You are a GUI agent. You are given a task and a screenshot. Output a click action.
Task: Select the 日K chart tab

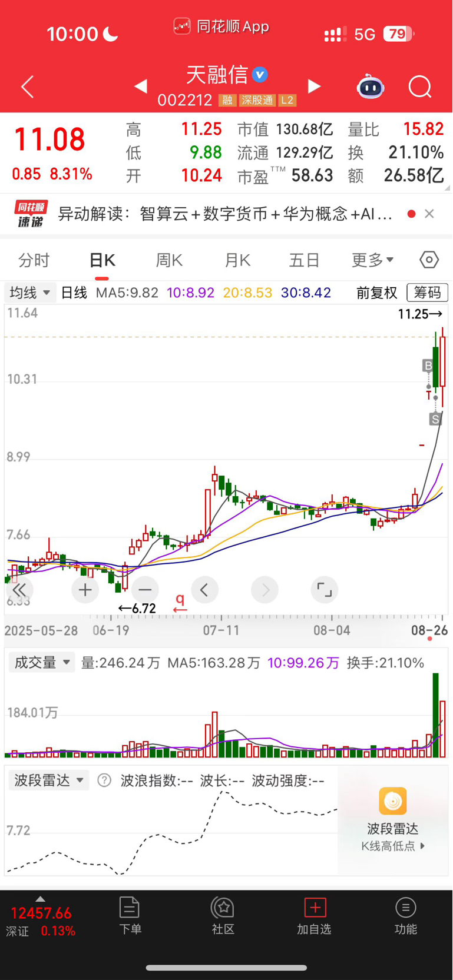pyautogui.click(x=102, y=260)
